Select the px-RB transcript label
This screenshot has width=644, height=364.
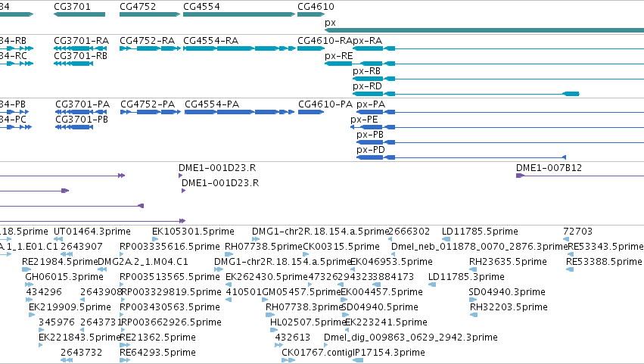[367, 71]
